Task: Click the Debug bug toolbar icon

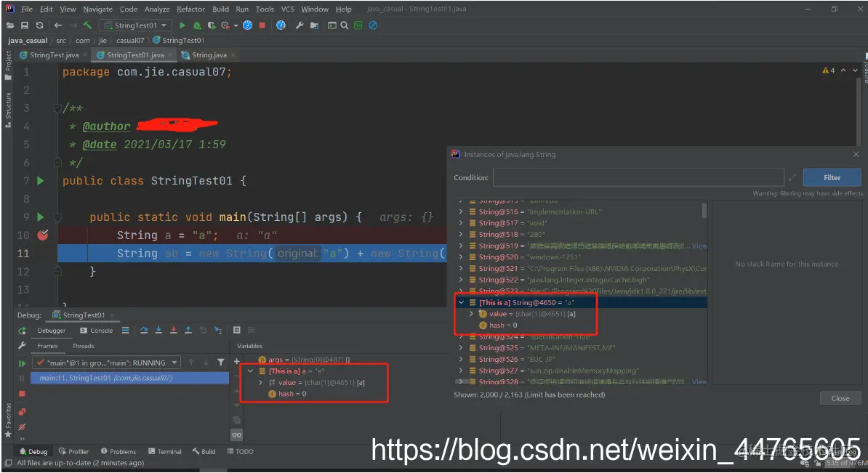Action: tap(197, 25)
